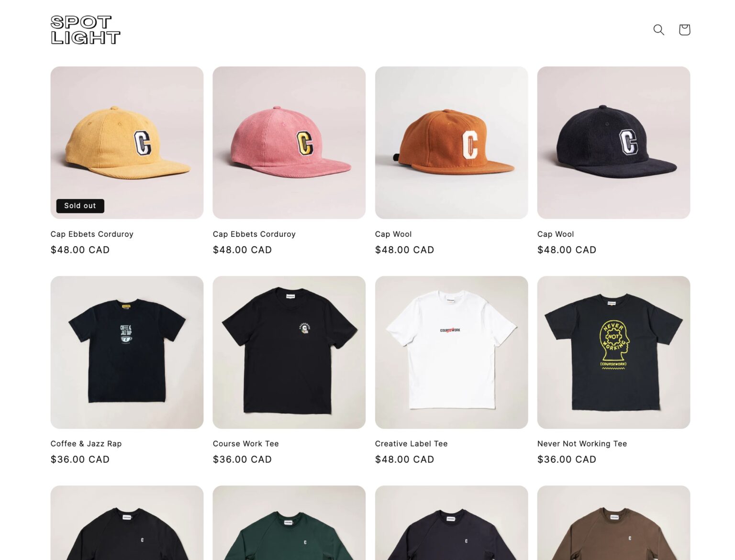The width and height of the screenshot is (735, 560).
Task: Select the brown sweatshirt product image
Action: click(613, 523)
